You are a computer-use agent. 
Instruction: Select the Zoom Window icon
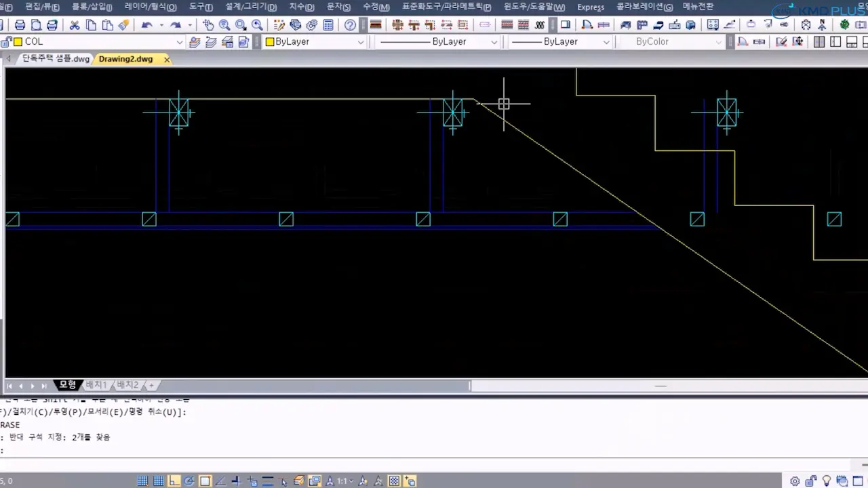pos(241,25)
